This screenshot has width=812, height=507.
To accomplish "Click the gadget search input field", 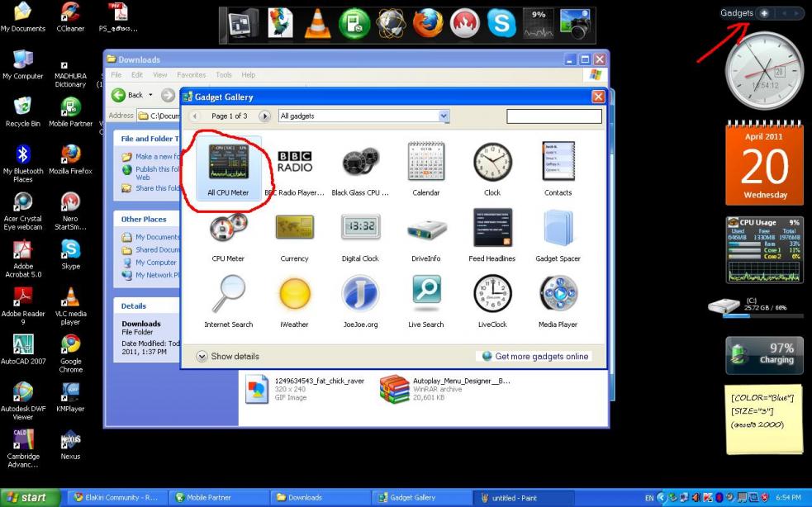I will pyautogui.click(x=554, y=116).
